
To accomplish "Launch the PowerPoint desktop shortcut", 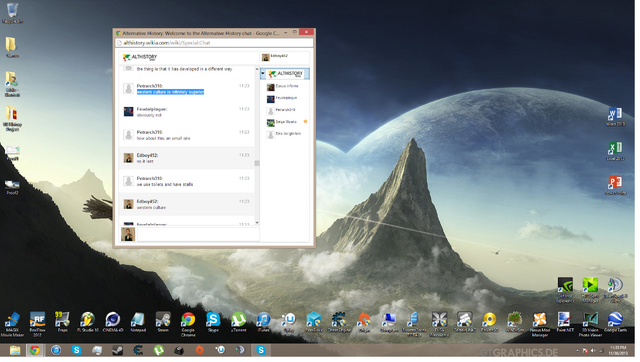I will (x=615, y=186).
